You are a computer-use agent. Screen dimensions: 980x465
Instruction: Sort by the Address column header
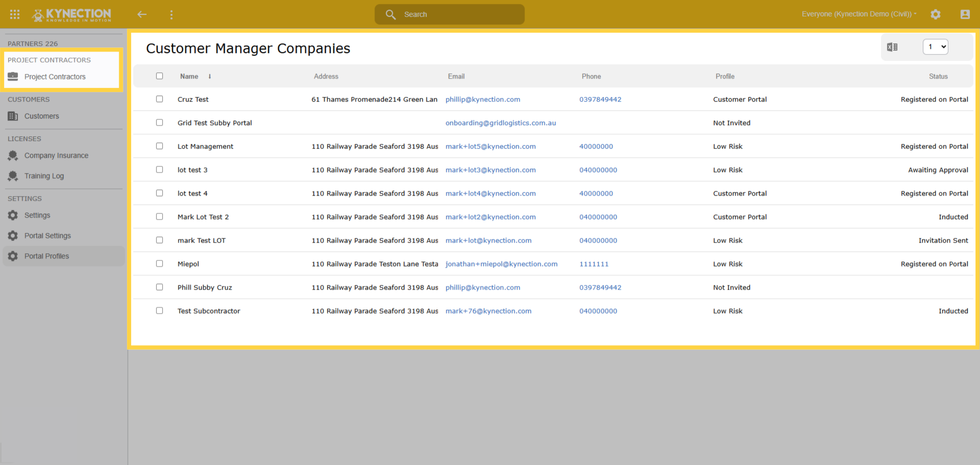coord(326,76)
